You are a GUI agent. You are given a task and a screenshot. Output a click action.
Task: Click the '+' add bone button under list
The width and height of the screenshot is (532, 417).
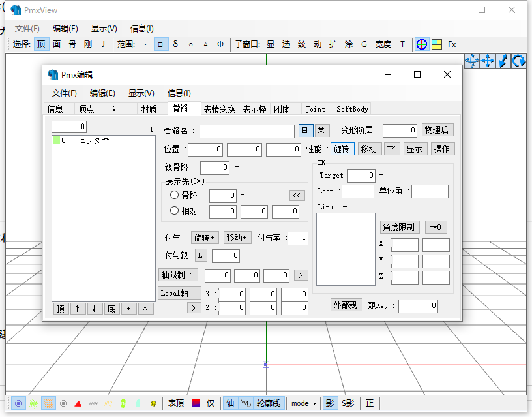coord(128,309)
